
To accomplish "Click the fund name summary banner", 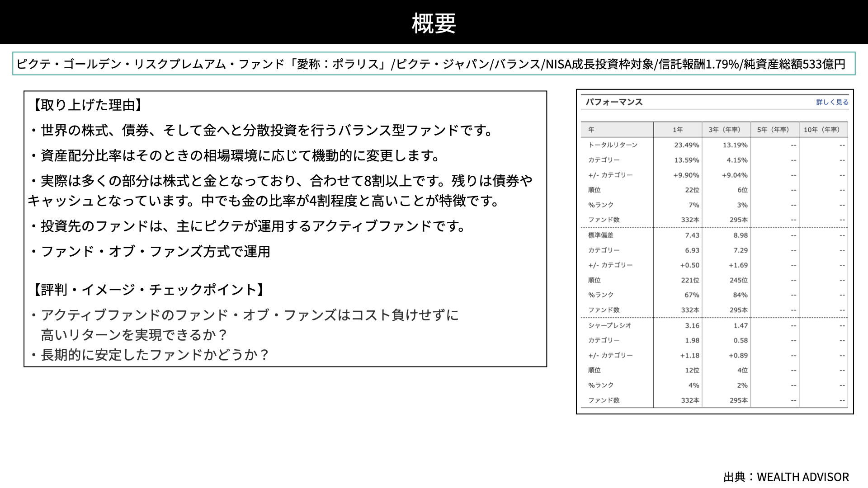I will pos(434,64).
